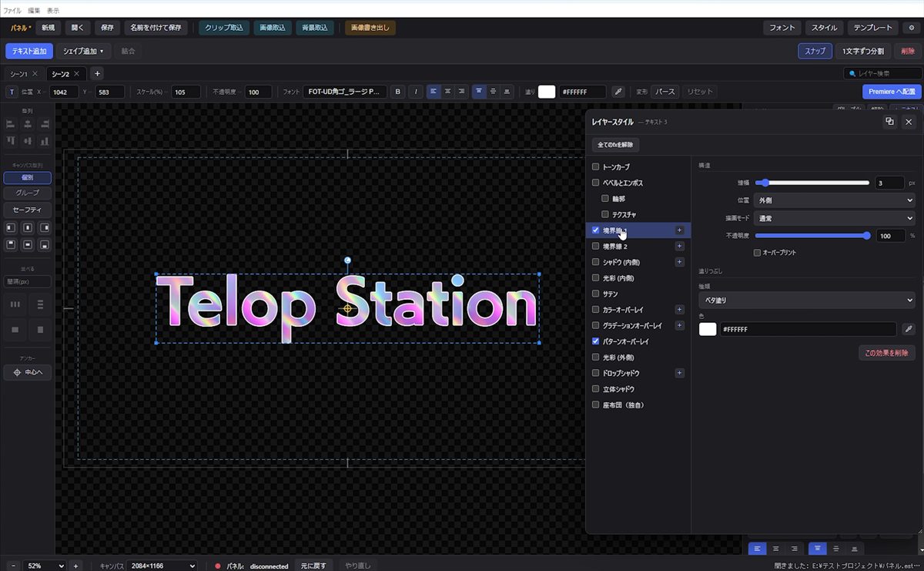Image resolution: width=924 pixels, height=571 pixels.
Task: Add a new scene tab with plus
Action: (97, 73)
